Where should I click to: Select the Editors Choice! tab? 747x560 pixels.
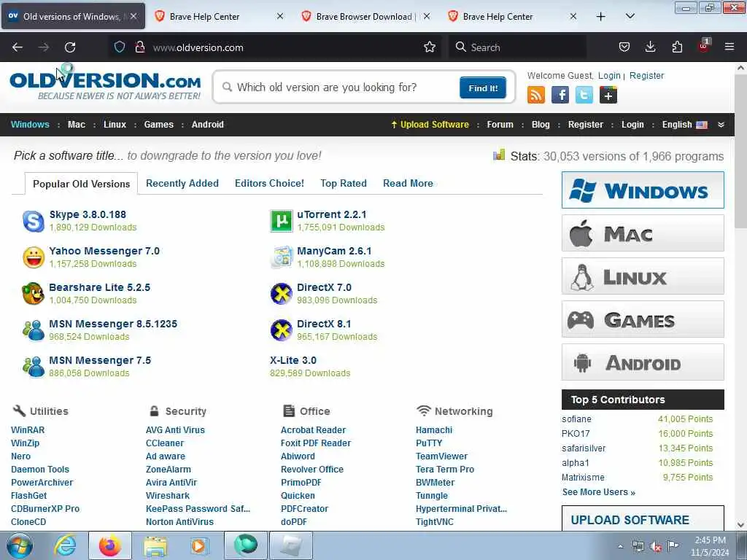269,183
